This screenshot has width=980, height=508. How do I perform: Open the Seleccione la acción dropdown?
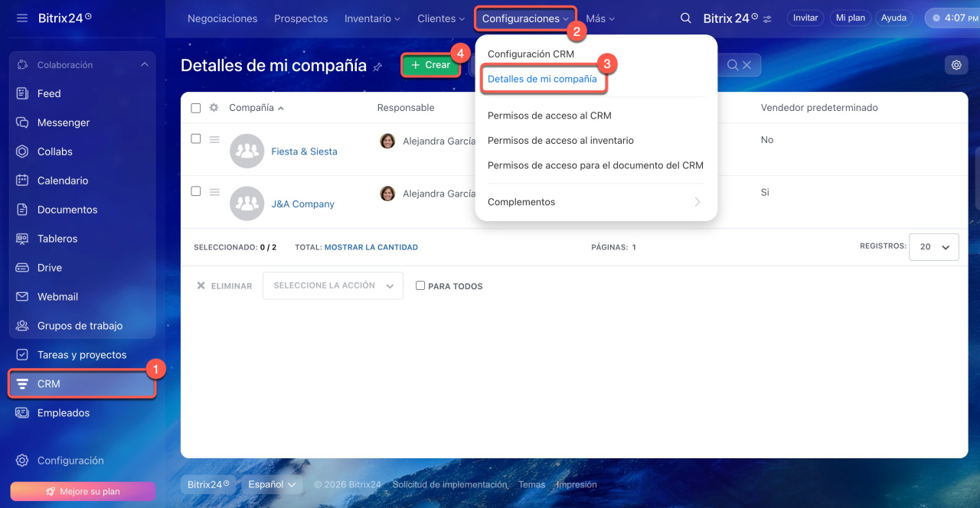pyautogui.click(x=332, y=285)
